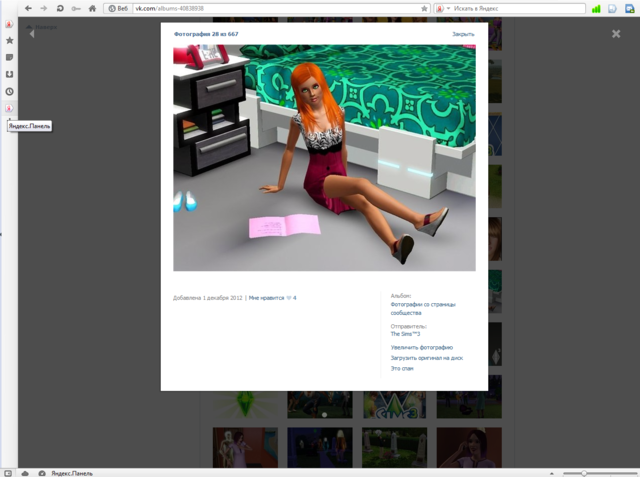
Task: Click the blue window icon at toolbar far right
Action: pyautogui.click(x=630, y=9)
